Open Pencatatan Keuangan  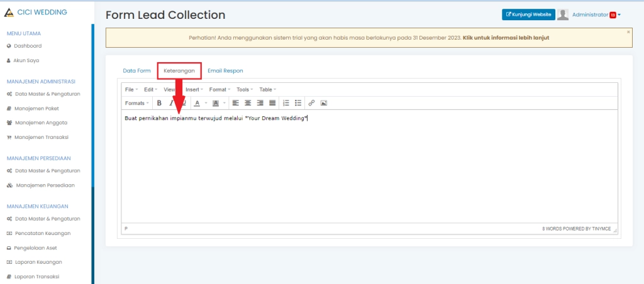tap(43, 233)
